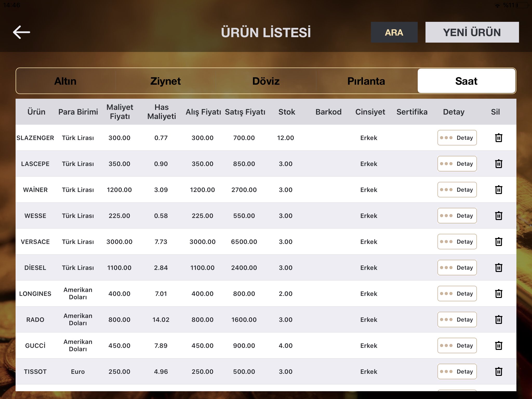Select the WAİNER product name

tap(35, 190)
